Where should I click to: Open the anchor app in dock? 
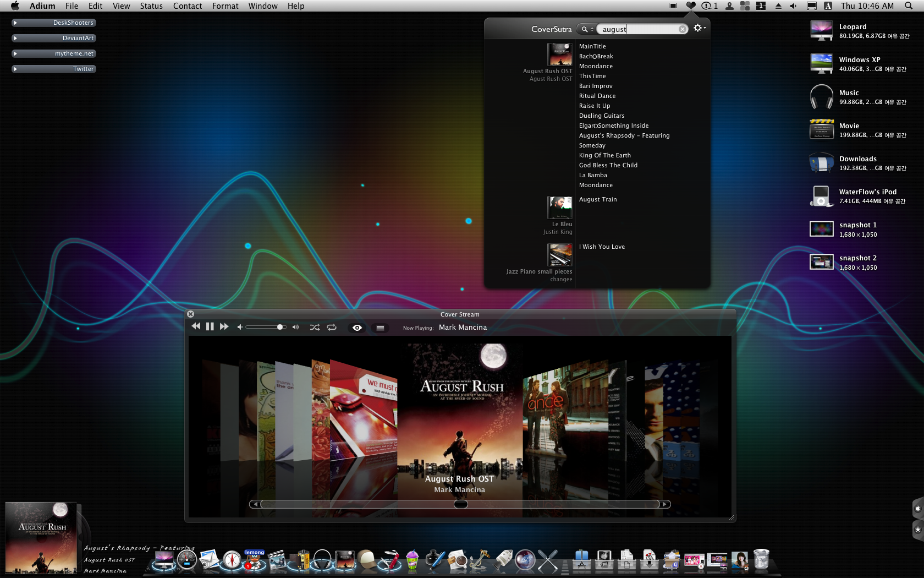click(x=480, y=560)
